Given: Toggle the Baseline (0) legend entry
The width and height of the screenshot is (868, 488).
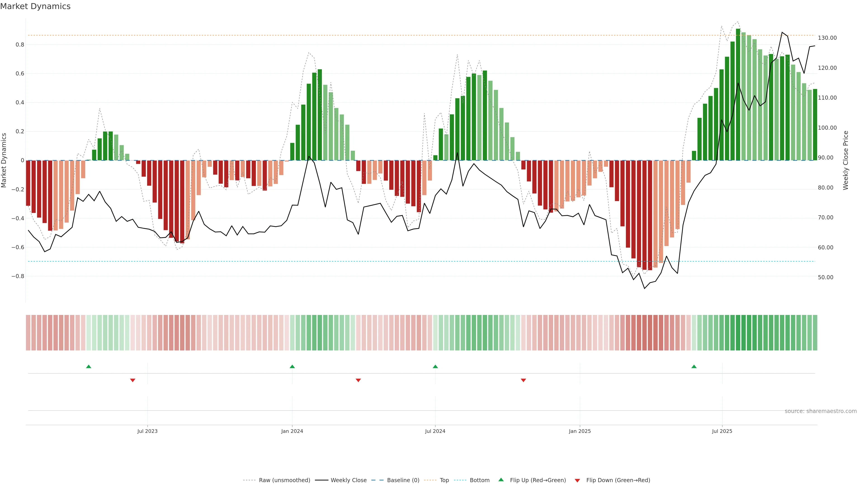Looking at the screenshot, I should [403, 480].
